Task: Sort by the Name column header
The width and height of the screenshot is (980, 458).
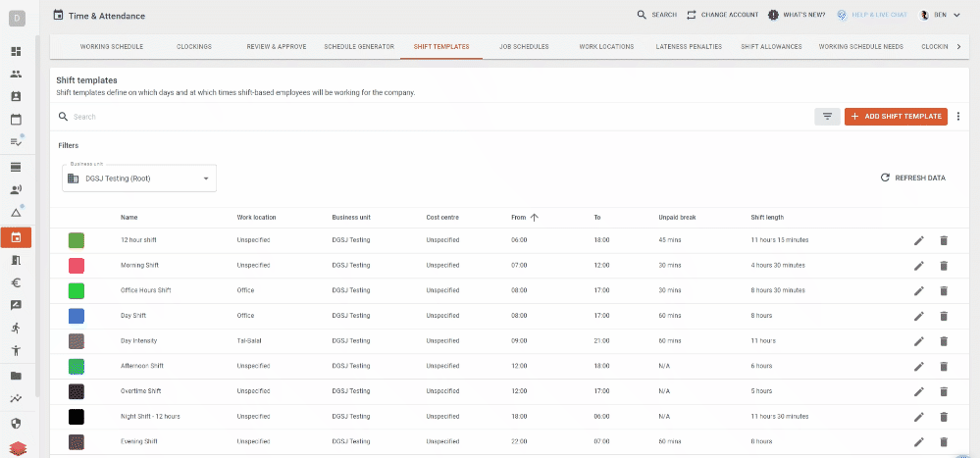Action: coord(129,218)
